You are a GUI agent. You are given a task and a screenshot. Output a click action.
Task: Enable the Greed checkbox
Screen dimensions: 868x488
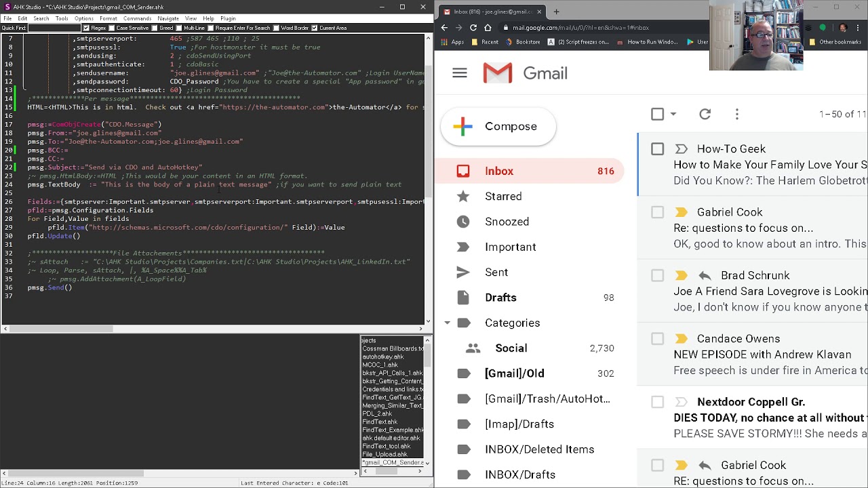[154, 28]
